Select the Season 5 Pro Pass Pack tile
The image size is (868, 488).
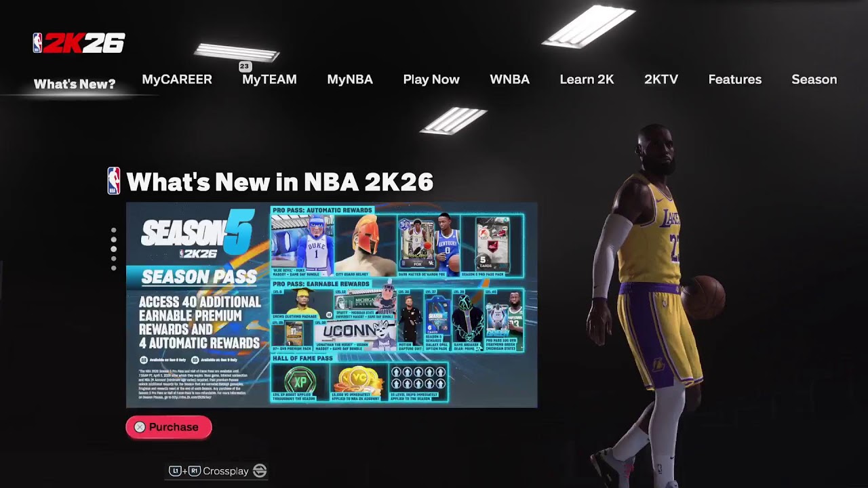click(x=493, y=246)
